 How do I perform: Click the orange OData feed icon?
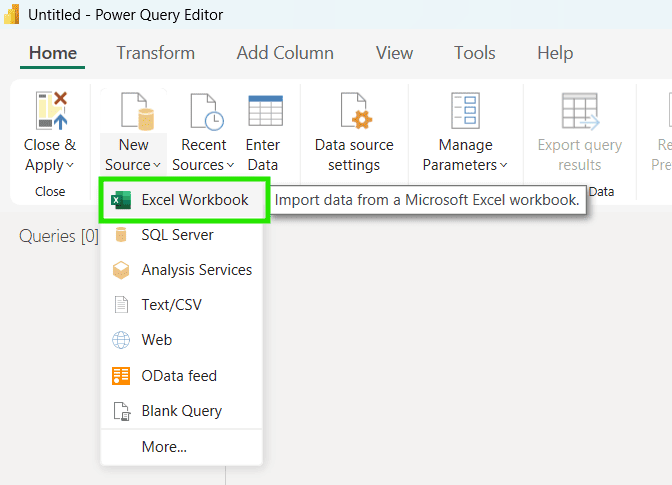tap(121, 376)
